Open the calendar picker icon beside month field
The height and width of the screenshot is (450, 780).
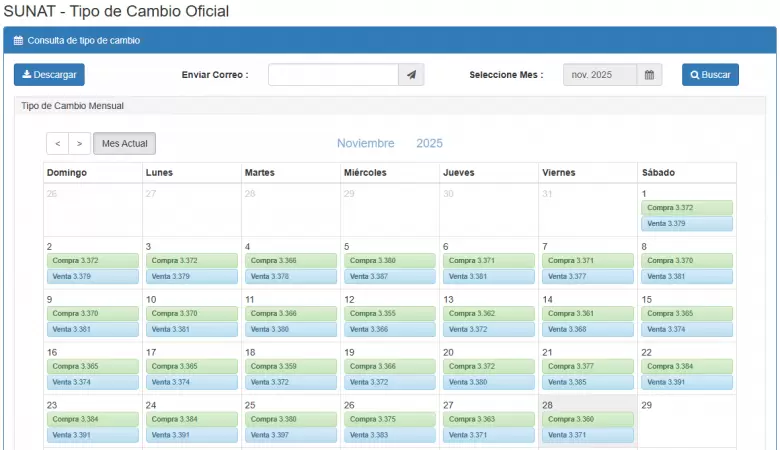pyautogui.click(x=649, y=75)
